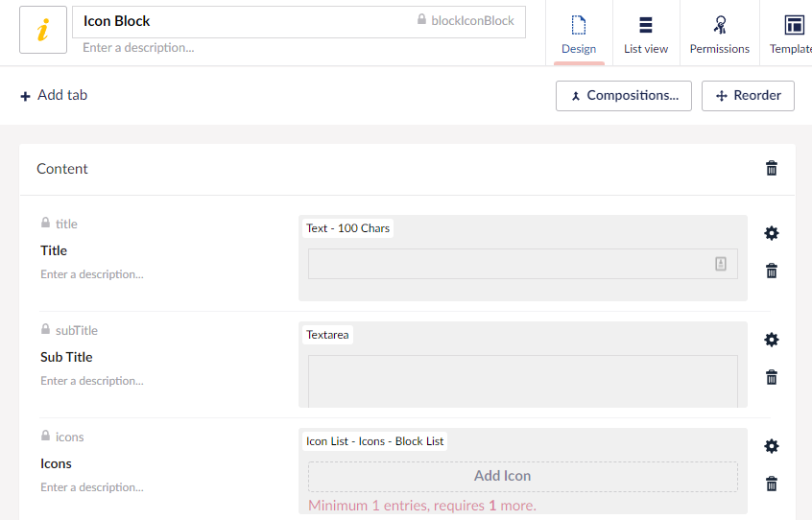The height and width of the screenshot is (520, 812).
Task: Open the List view tab
Action: [x=646, y=34]
